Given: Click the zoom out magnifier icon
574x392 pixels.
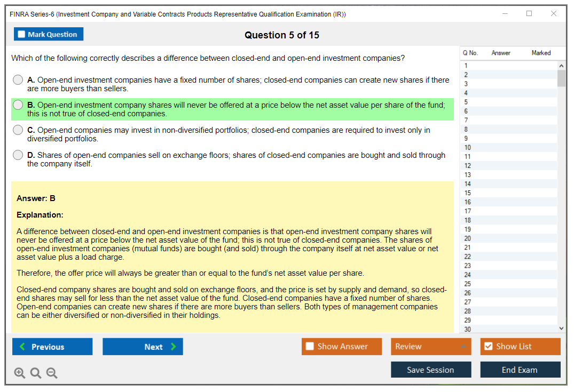Looking at the screenshot, I should (52, 373).
